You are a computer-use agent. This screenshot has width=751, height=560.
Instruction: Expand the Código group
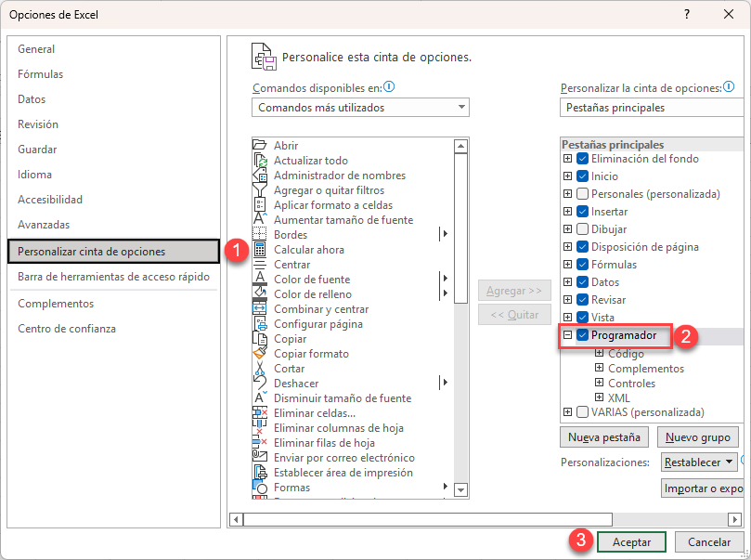tap(599, 353)
